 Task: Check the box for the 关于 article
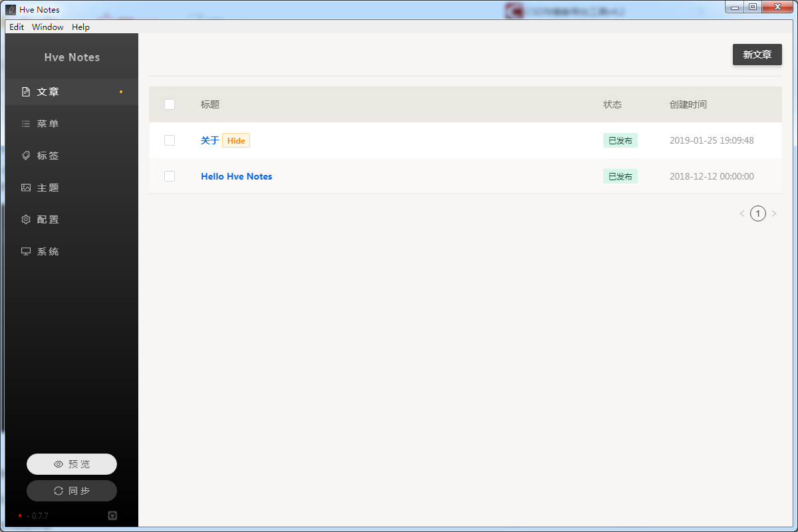tap(170, 140)
